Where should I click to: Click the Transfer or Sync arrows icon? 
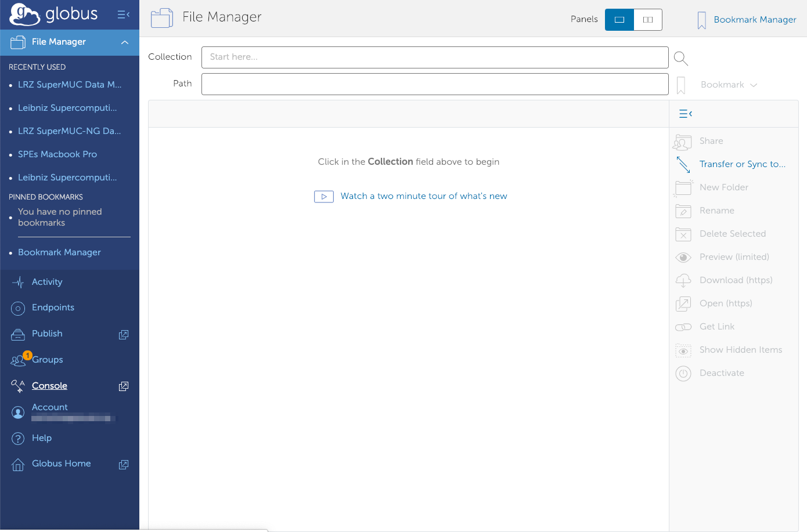click(x=683, y=165)
